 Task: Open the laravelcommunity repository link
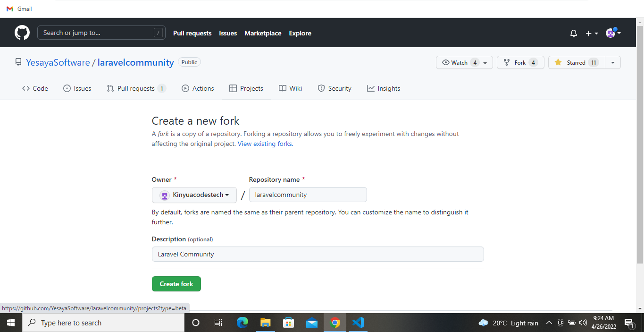pyautogui.click(x=136, y=62)
